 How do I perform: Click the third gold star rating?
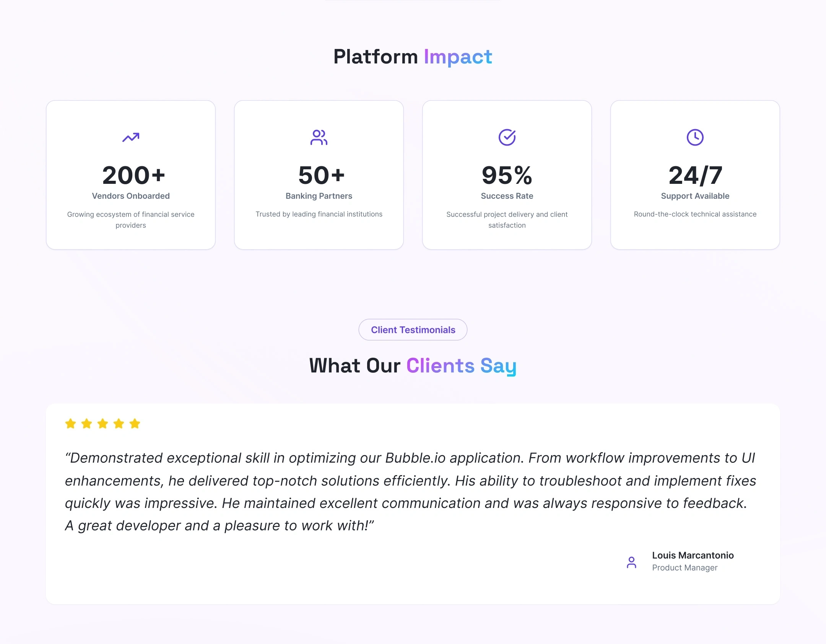[103, 423]
